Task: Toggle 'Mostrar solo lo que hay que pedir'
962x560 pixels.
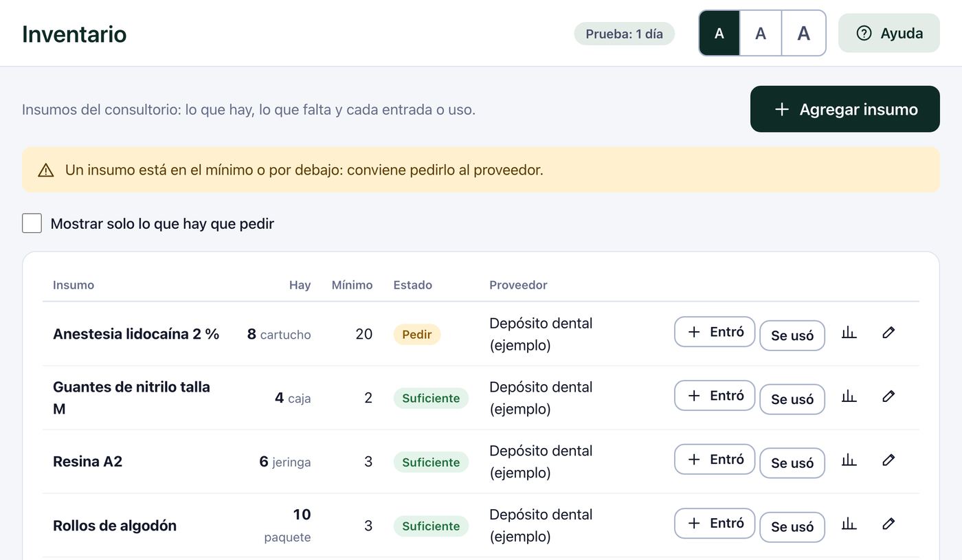Action: point(32,223)
